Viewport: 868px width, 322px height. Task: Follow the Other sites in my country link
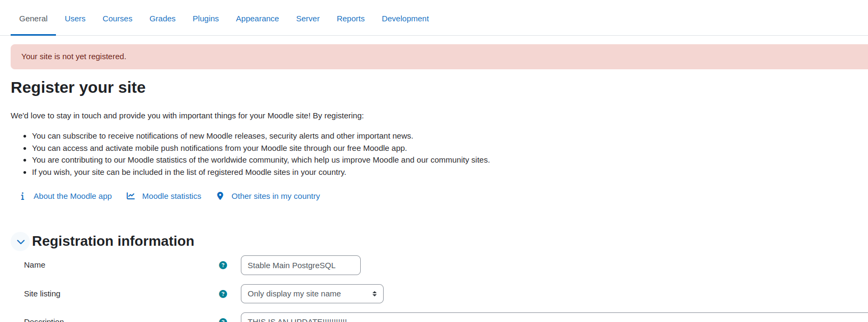[275, 196]
